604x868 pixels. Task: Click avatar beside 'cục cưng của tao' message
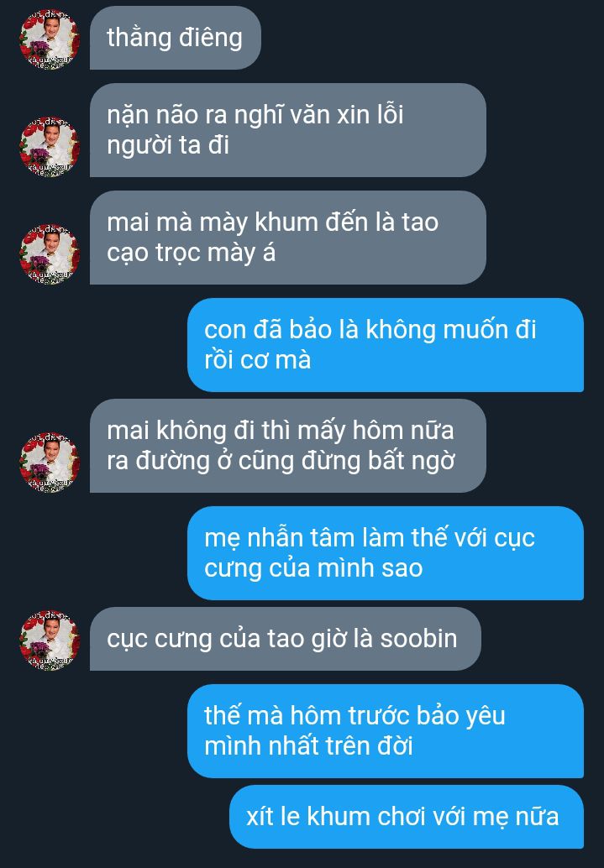(50, 641)
